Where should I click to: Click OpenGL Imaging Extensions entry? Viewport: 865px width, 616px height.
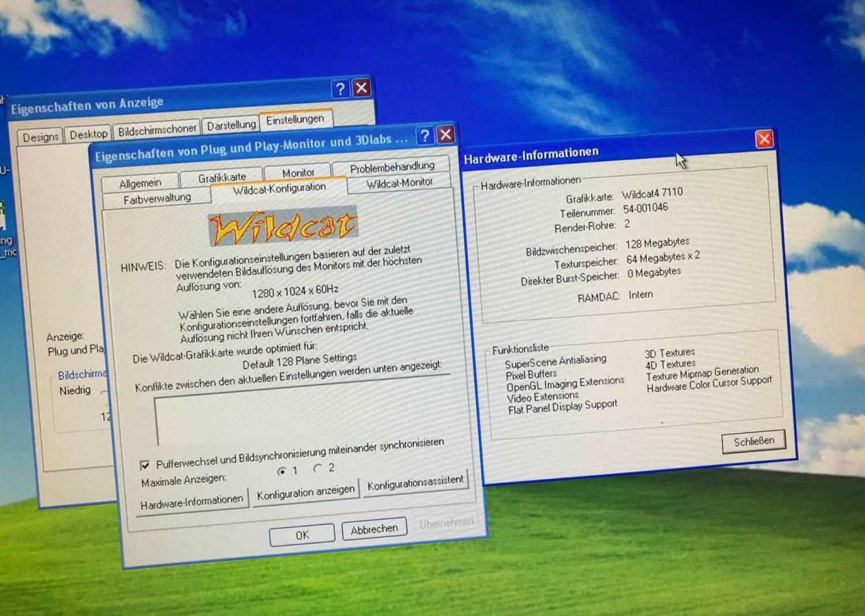click(565, 384)
